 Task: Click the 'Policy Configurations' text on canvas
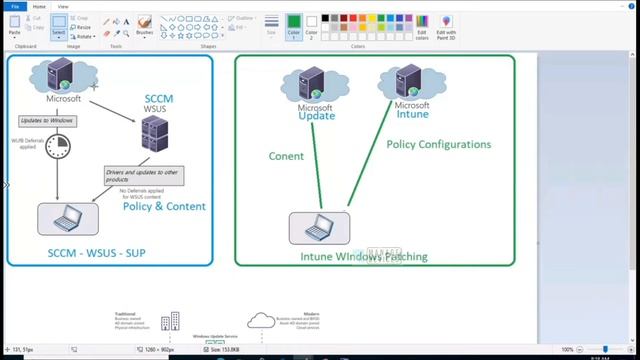tap(439, 144)
